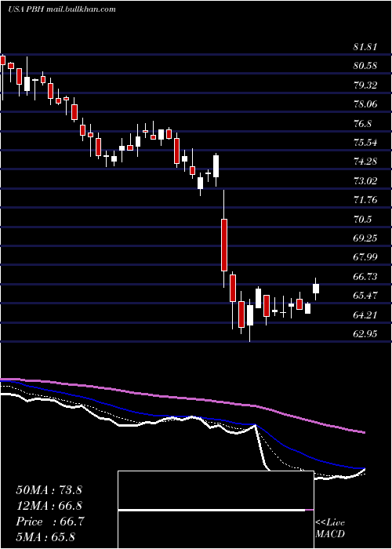Select the last white candlestick near 66.73
Image resolution: width=392 pixels, height=549 pixels.
(316, 289)
